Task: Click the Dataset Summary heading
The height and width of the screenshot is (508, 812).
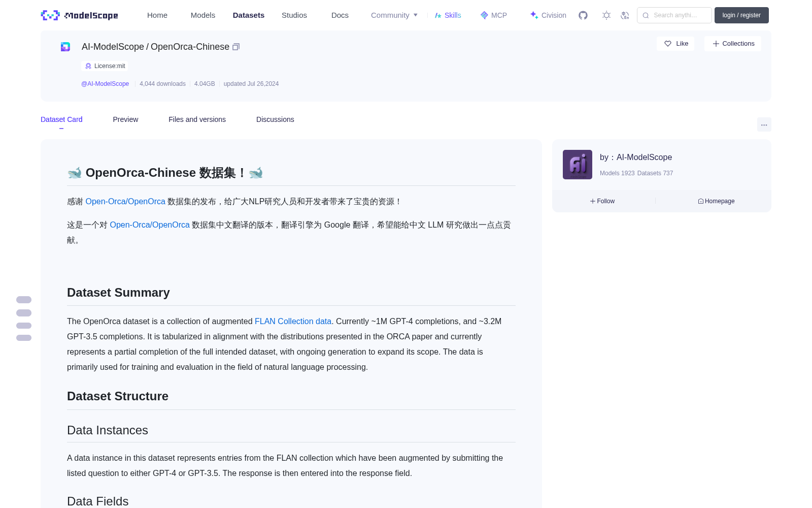Action: pos(118,293)
